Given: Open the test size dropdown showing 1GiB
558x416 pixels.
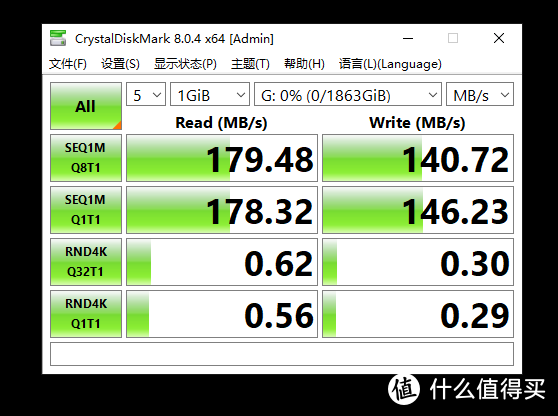Looking at the screenshot, I should 210,94.
